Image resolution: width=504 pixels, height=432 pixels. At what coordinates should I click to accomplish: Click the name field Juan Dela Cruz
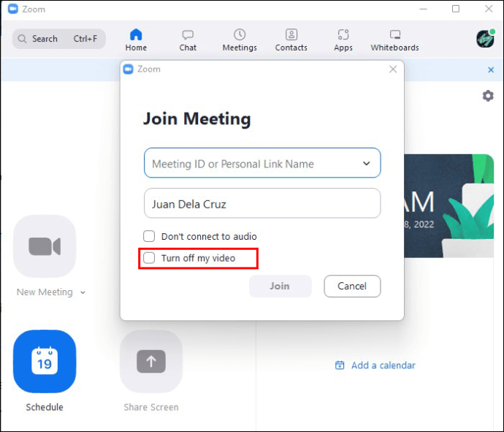coord(262,203)
